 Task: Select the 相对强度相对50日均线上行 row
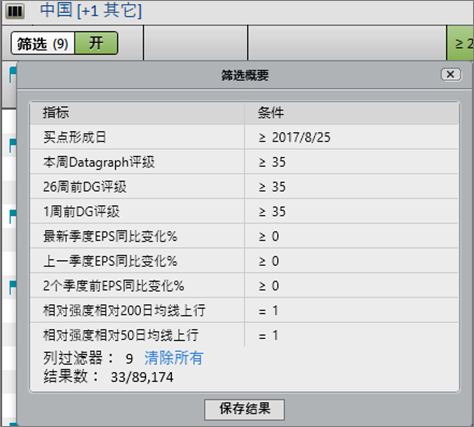click(244, 335)
